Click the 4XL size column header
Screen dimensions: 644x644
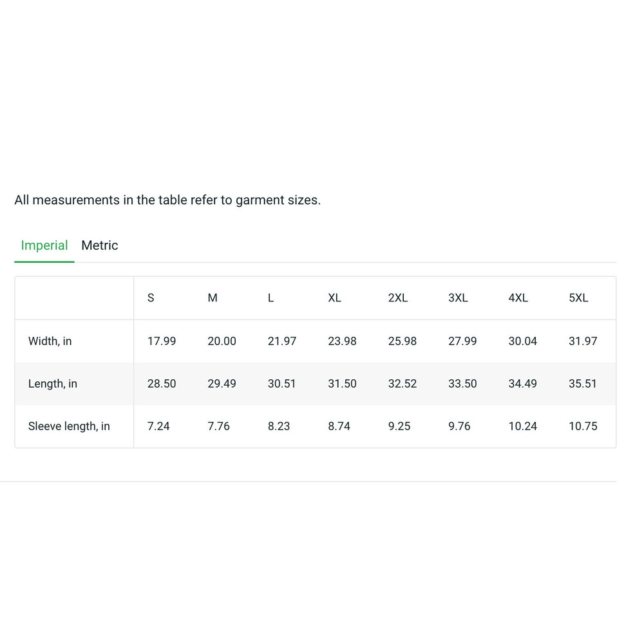(x=518, y=298)
